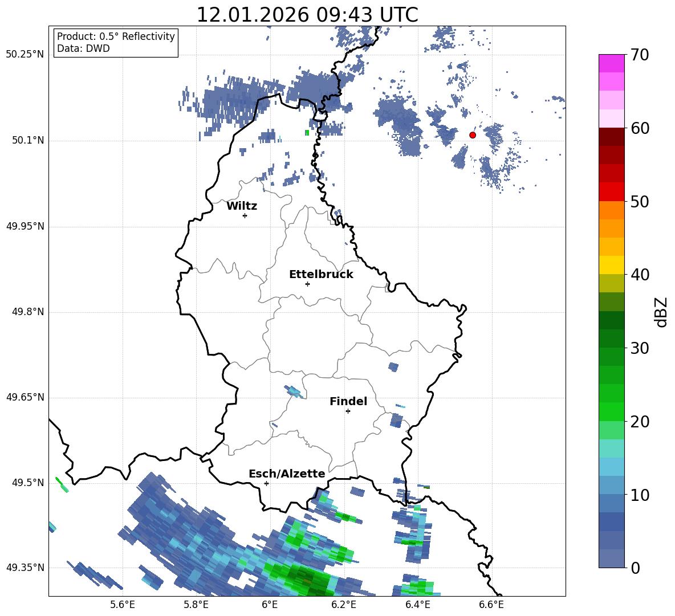
Task: Click the 50.25°N latitude label
Action: (25, 54)
